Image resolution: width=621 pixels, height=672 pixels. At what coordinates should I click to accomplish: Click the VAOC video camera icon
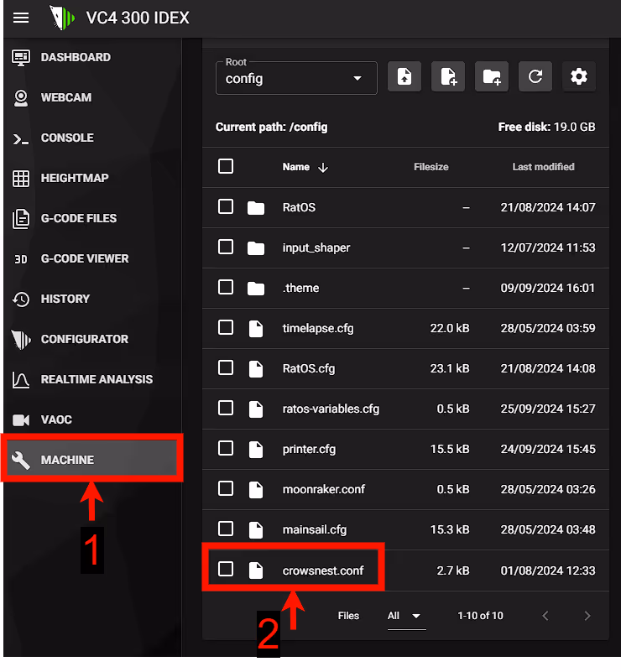[x=21, y=420]
